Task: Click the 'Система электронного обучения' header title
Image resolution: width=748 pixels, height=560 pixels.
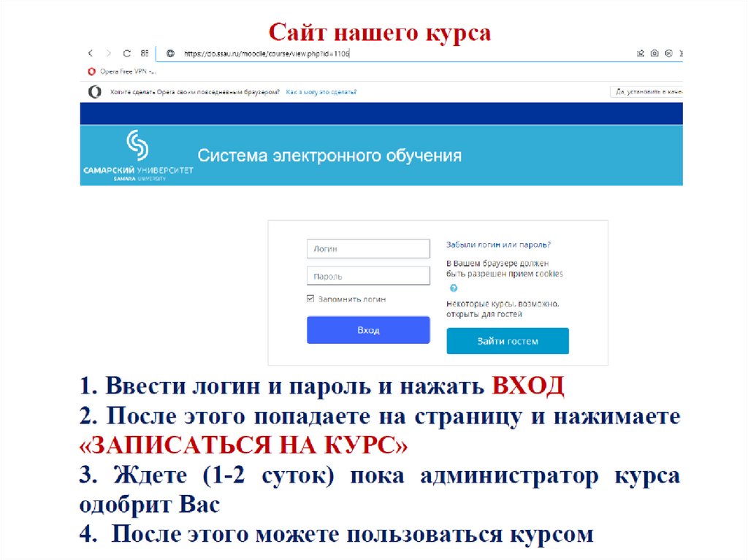Action: point(329,156)
